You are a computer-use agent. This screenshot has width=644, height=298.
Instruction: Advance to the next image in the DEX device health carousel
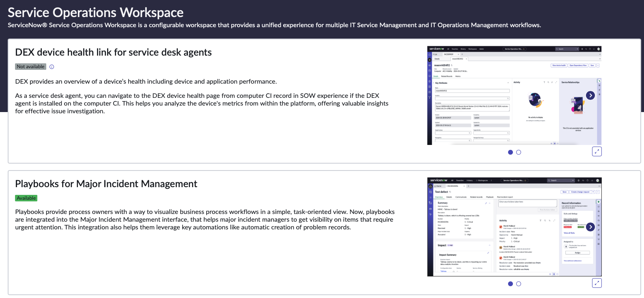point(590,95)
